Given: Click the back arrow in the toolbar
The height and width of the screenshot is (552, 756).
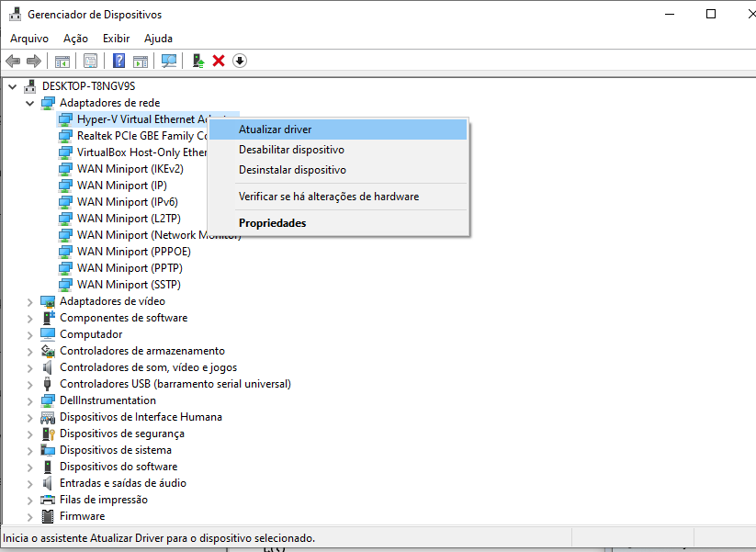Looking at the screenshot, I should pos(13,61).
